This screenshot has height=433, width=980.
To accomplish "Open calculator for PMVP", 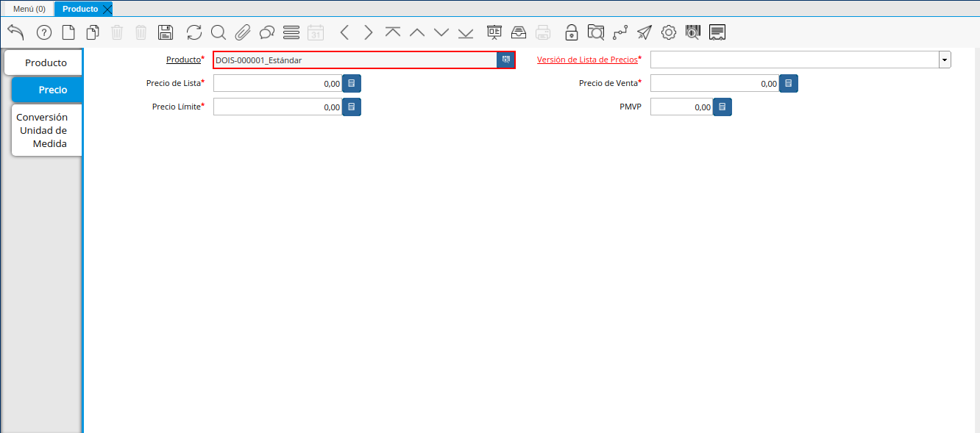I will tap(722, 107).
